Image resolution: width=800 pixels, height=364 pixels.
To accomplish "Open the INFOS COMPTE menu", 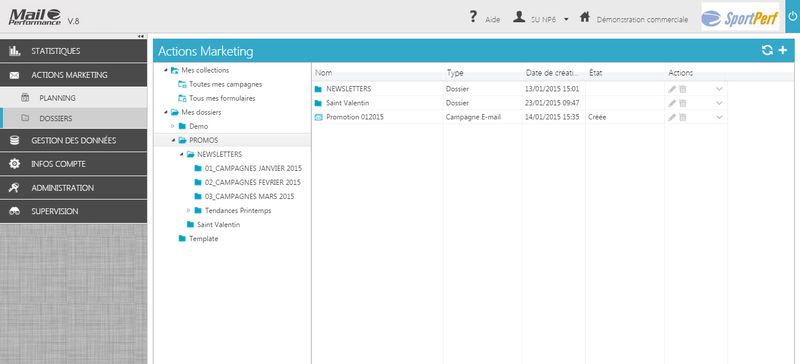I will tap(73, 164).
